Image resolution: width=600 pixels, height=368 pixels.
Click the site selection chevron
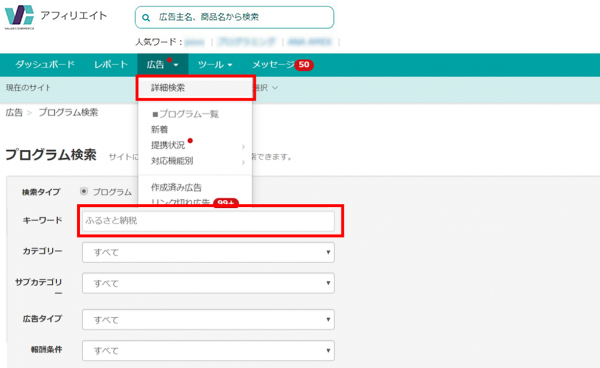pos(275,88)
